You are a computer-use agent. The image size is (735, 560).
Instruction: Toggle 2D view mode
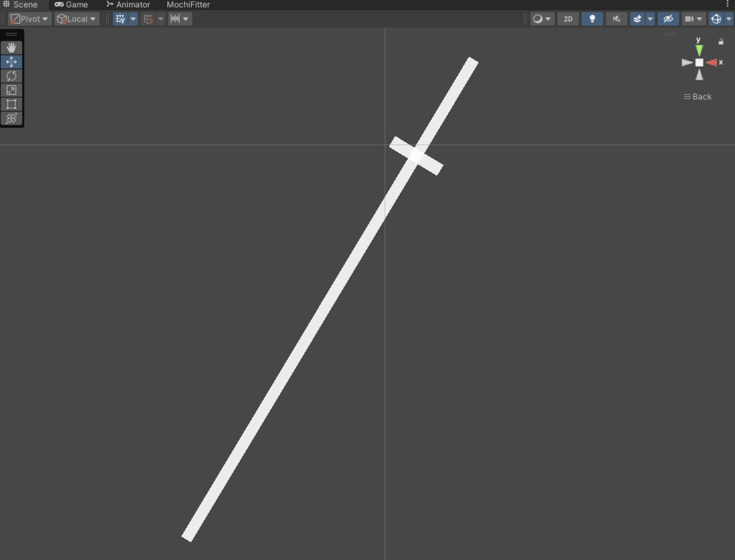(568, 19)
